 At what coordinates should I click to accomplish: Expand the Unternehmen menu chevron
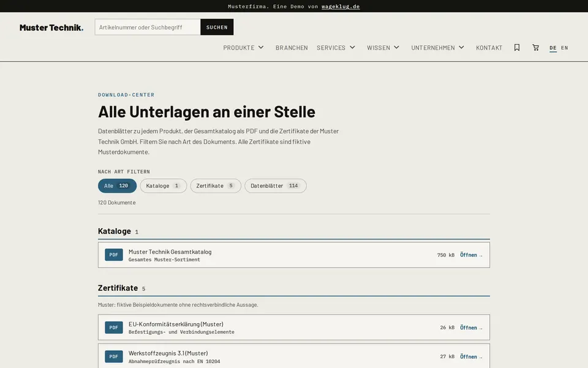click(x=462, y=47)
